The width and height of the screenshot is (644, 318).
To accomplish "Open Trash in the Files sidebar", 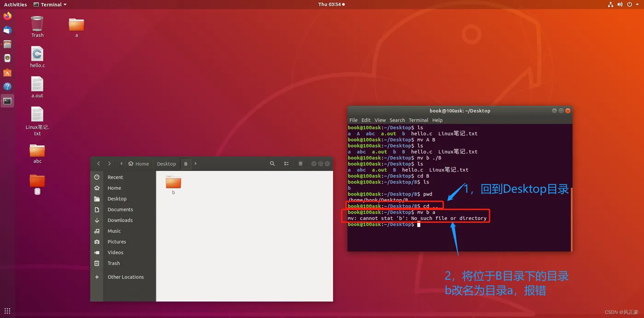I will click(123, 263).
